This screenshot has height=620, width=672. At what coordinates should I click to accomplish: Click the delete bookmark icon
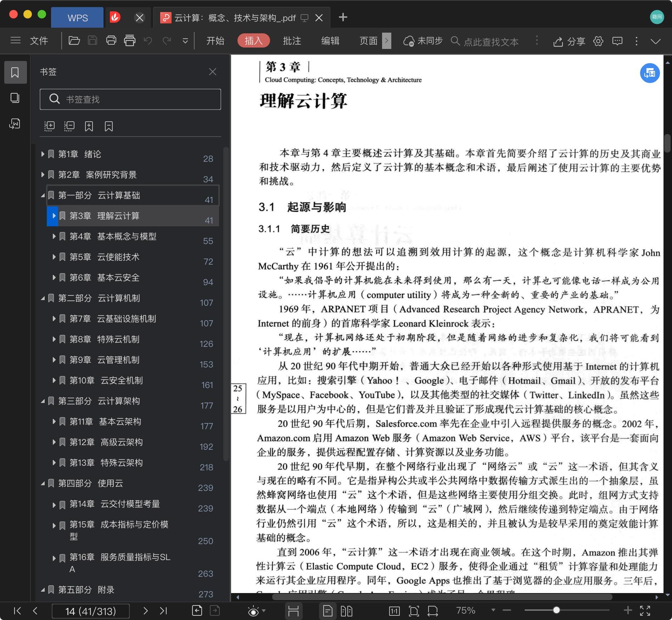point(109,126)
